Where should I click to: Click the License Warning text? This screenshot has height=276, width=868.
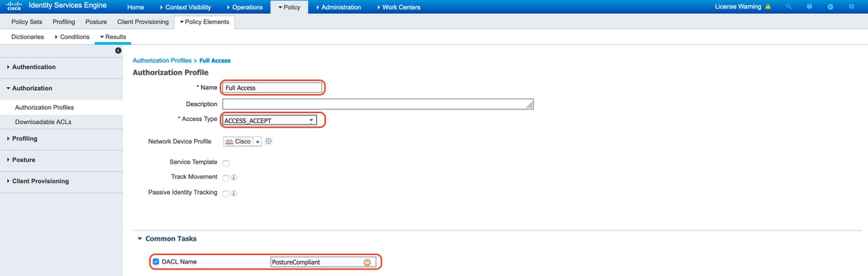pos(738,7)
